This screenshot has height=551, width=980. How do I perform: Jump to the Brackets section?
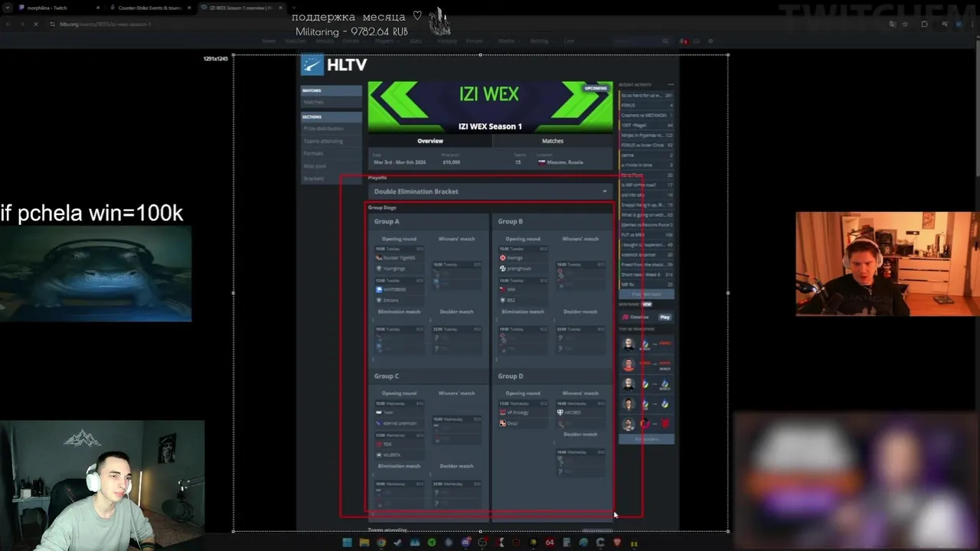[331, 178]
